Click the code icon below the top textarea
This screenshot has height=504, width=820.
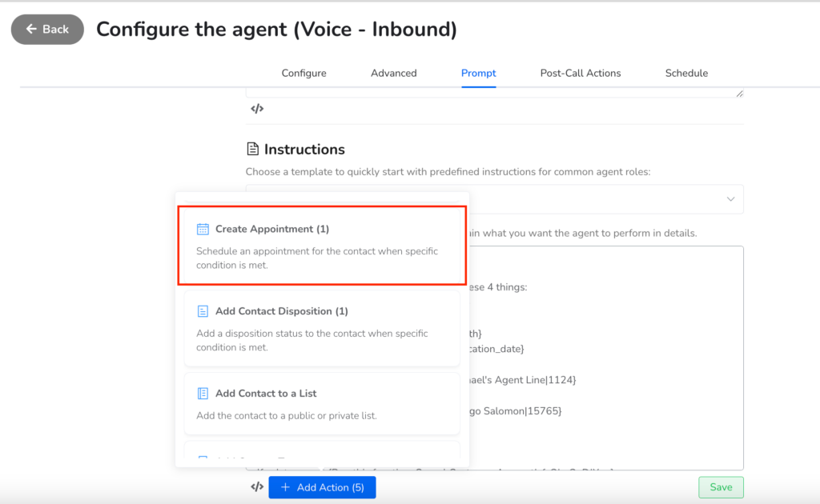(257, 109)
